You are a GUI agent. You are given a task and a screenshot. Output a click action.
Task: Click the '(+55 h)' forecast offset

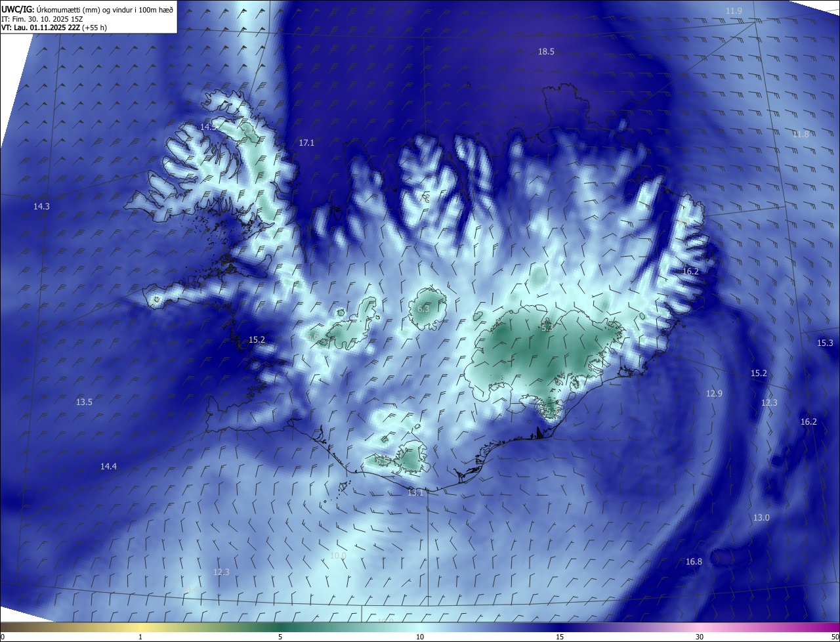pyautogui.click(x=94, y=28)
